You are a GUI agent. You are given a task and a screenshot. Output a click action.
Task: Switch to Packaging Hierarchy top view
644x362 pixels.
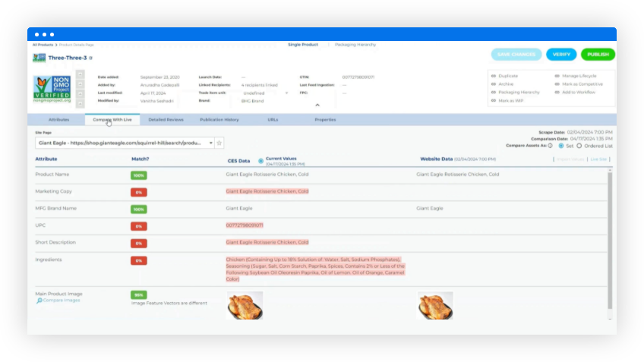point(355,45)
